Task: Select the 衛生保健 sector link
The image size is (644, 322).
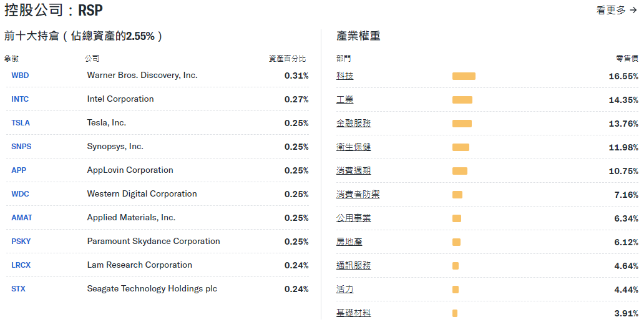Action: point(353,147)
